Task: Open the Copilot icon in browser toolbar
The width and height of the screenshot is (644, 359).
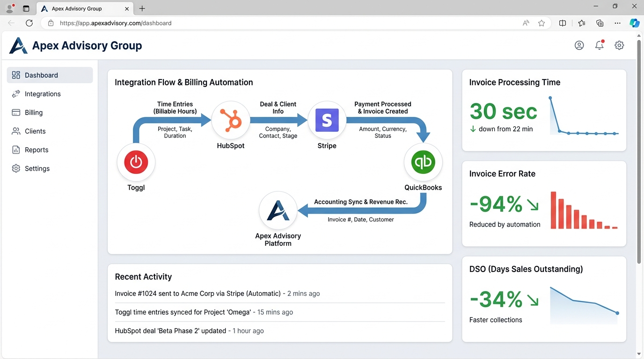Action: tap(634, 23)
